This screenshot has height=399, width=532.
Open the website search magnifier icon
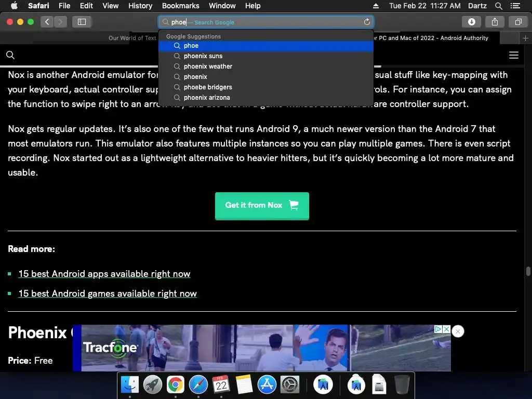coord(10,55)
